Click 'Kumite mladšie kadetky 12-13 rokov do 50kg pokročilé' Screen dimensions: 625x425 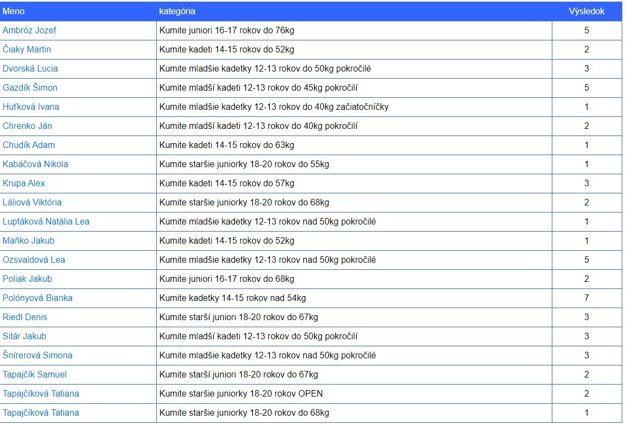coord(354,69)
